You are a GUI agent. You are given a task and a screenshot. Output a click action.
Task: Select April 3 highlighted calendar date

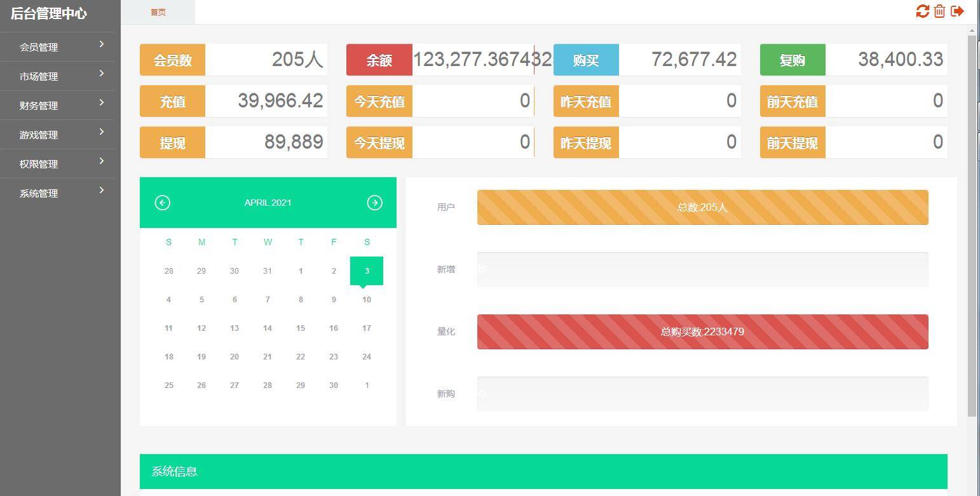click(x=367, y=271)
